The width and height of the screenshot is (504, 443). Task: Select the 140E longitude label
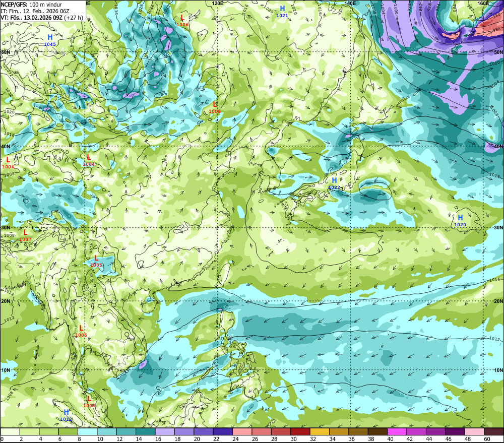tap(350, 3)
